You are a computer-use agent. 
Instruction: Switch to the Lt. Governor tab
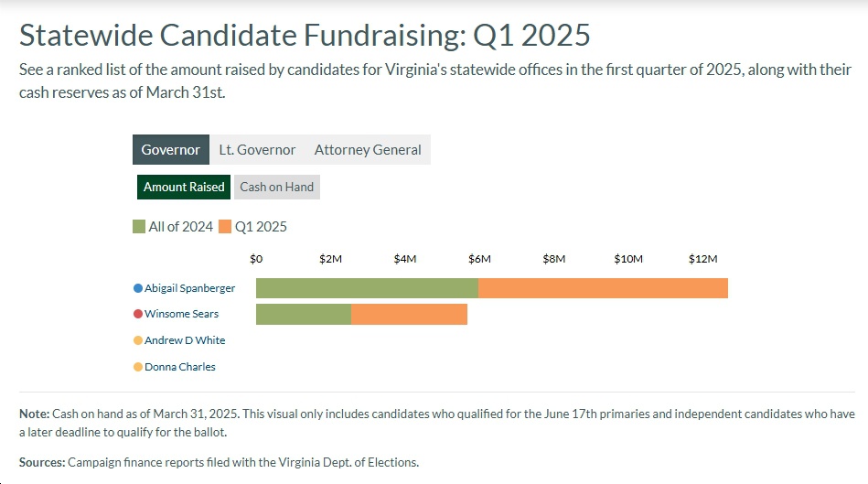257,150
